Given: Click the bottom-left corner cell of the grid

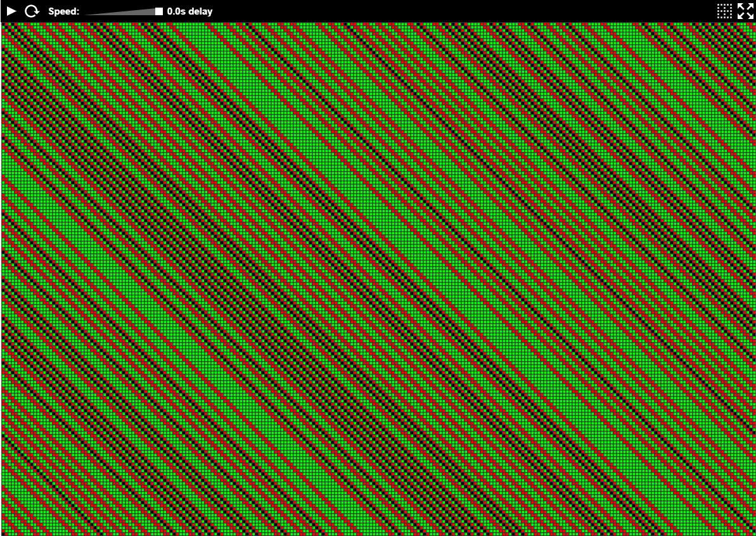Looking at the screenshot, I should (4, 532).
